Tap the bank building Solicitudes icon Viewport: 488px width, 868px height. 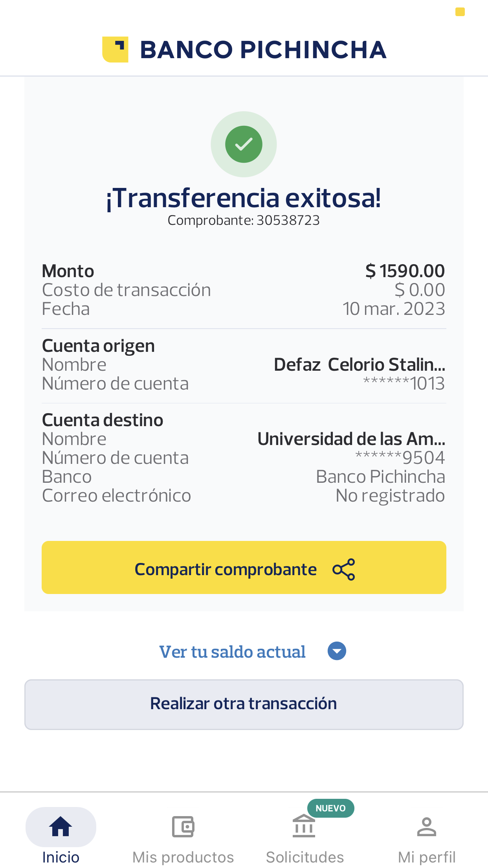(304, 827)
